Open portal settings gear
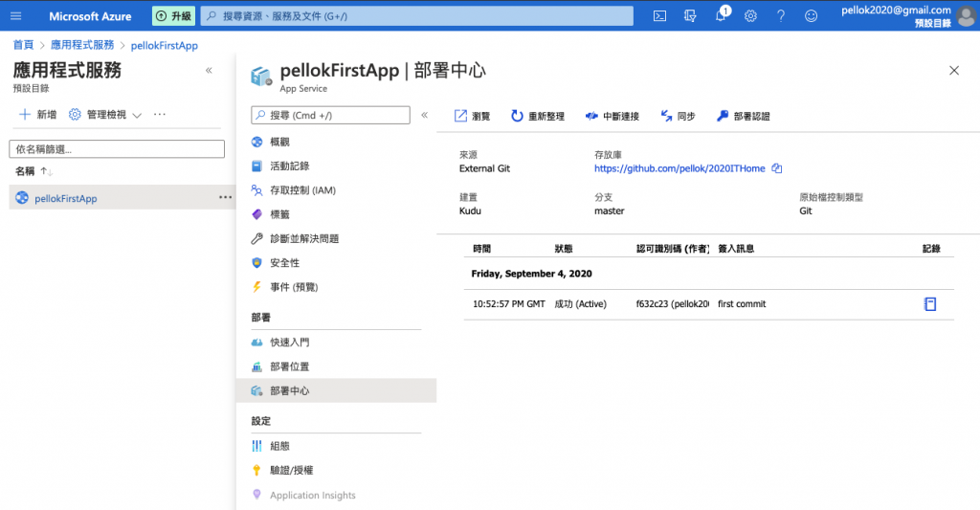The image size is (980, 510). pyautogui.click(x=750, y=16)
